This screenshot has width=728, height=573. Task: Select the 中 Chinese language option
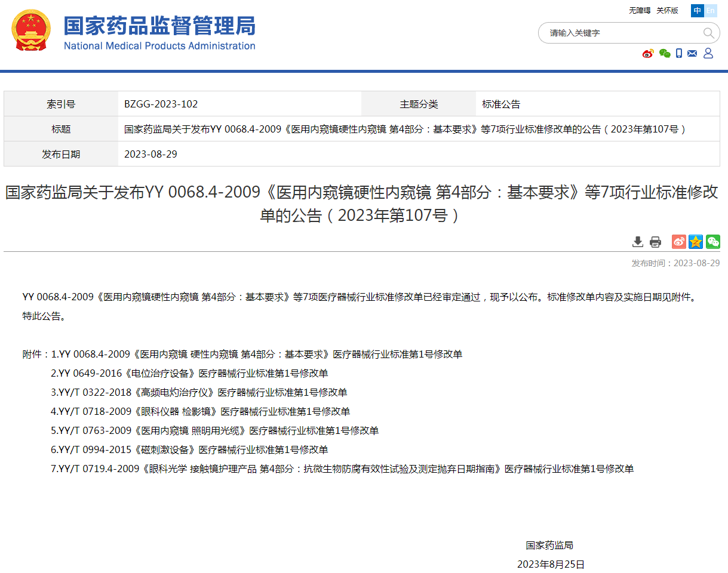point(698,11)
